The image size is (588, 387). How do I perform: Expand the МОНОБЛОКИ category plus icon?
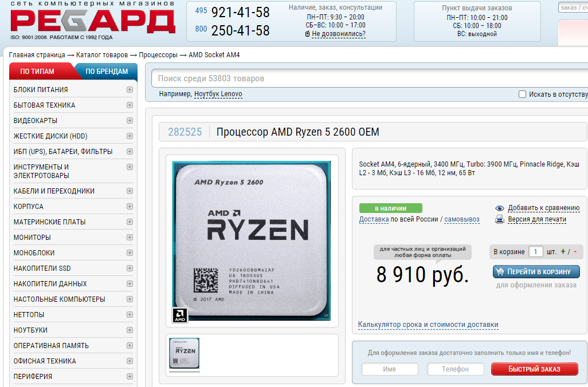[x=130, y=253]
